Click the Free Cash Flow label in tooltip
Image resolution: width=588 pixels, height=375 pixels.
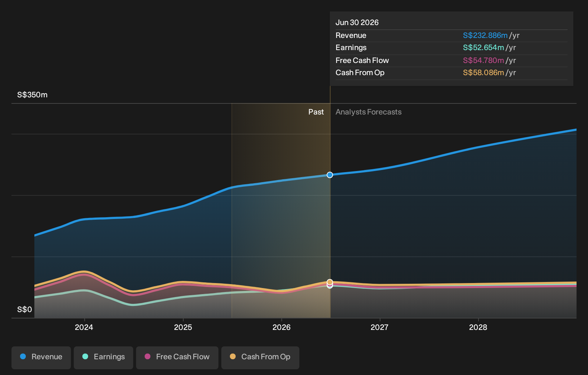[362, 60]
